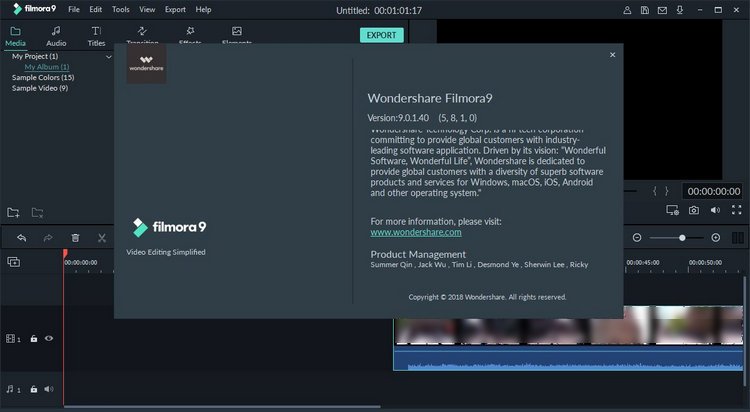Switch to the Audio tab
Image resolution: width=750 pixels, height=412 pixels.
(56, 36)
